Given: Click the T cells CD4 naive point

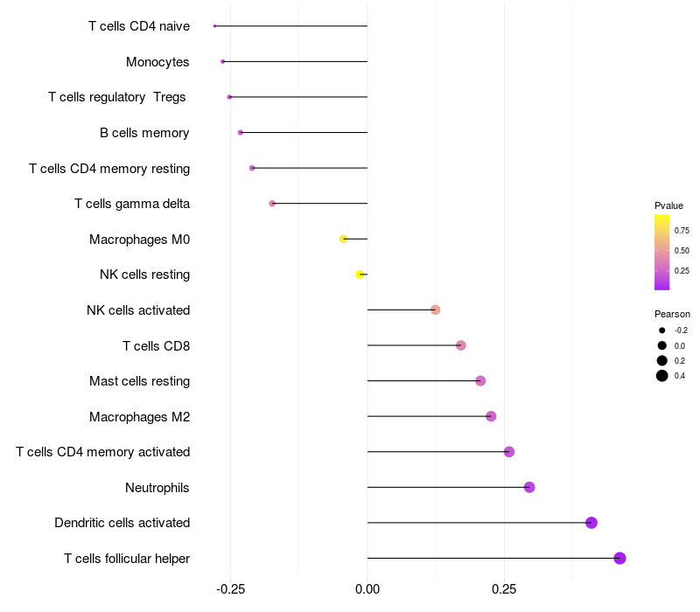Looking at the screenshot, I should coord(214,26).
